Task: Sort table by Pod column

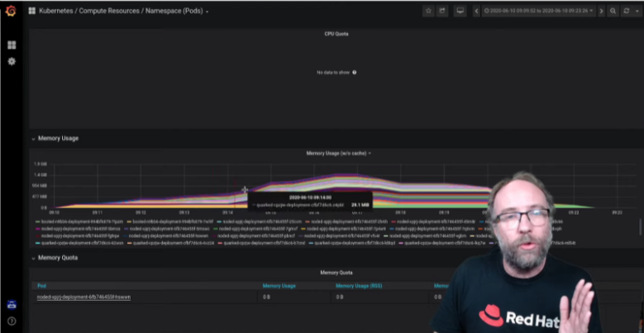Action: point(42,286)
